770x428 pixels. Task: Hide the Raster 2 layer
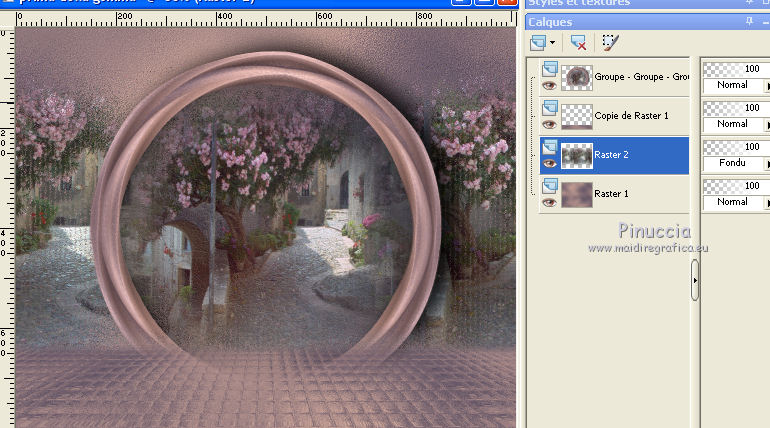(x=549, y=163)
